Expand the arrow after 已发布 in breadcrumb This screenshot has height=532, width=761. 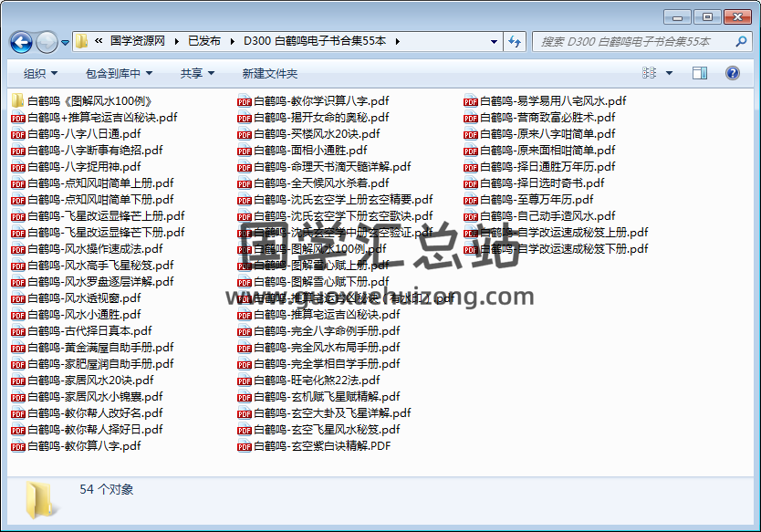[231, 42]
